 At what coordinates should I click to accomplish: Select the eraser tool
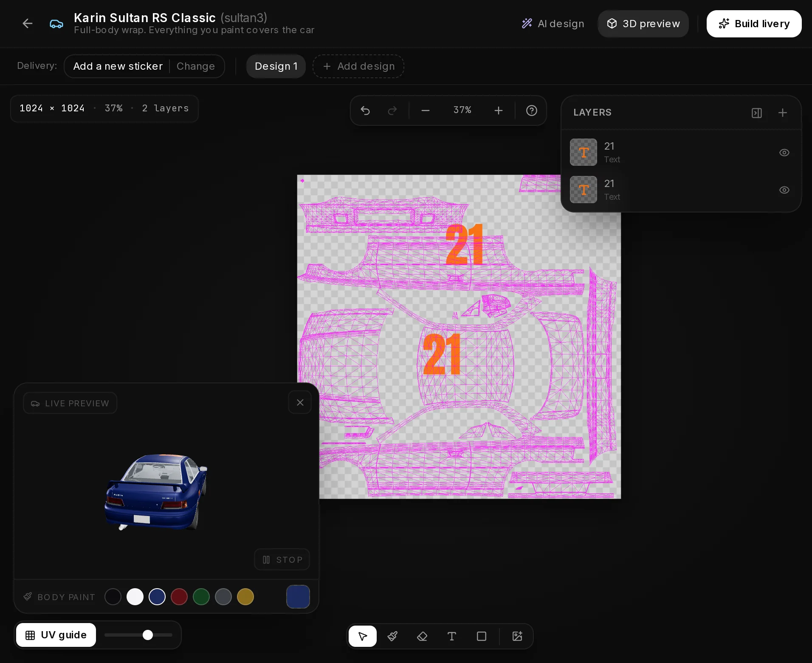pos(422,636)
